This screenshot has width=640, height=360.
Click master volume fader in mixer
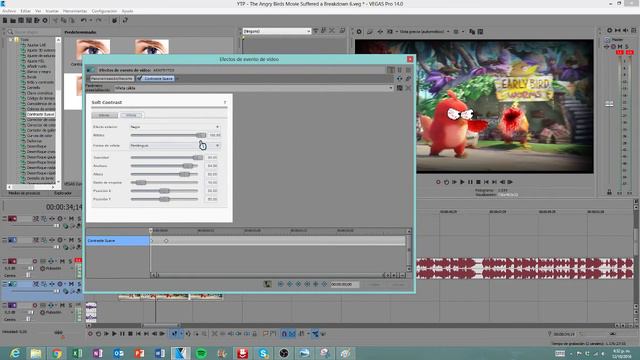pos(609,104)
